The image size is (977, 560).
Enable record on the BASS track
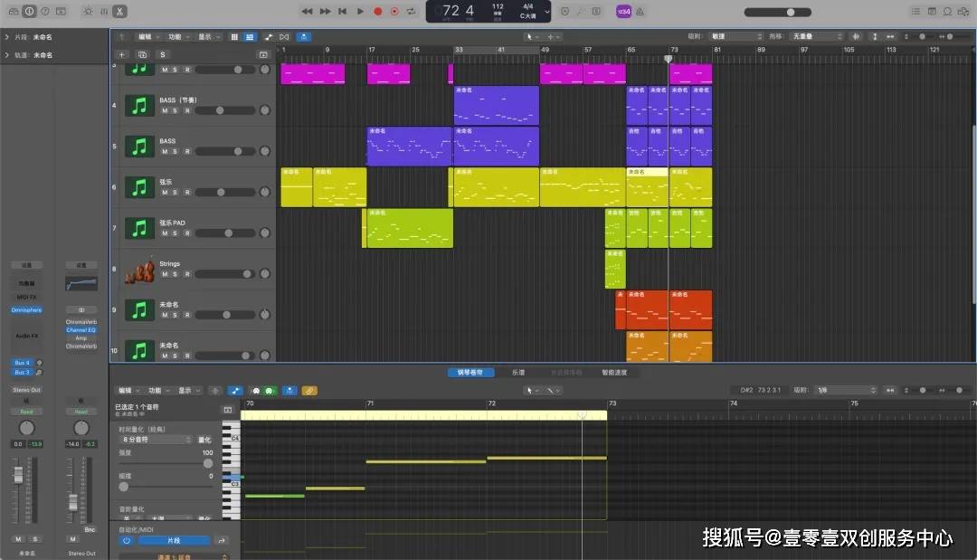click(x=187, y=151)
